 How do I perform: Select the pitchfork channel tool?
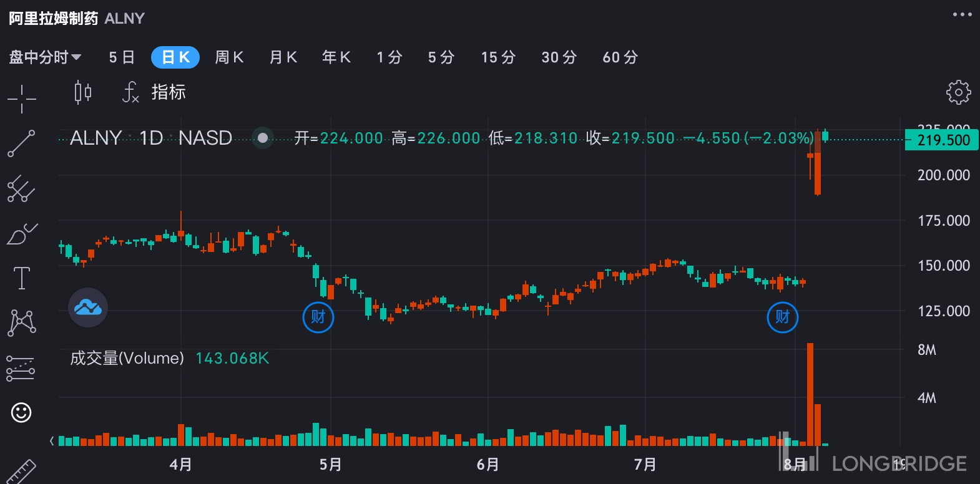click(21, 188)
